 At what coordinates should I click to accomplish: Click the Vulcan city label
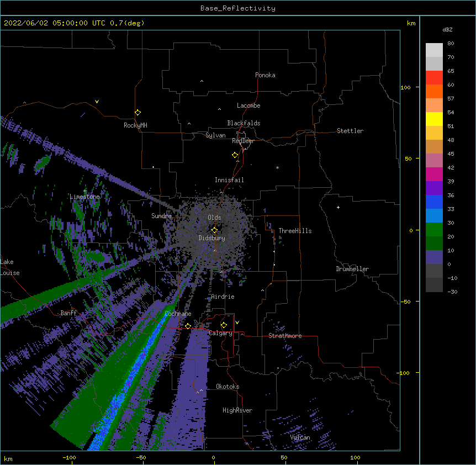click(300, 437)
